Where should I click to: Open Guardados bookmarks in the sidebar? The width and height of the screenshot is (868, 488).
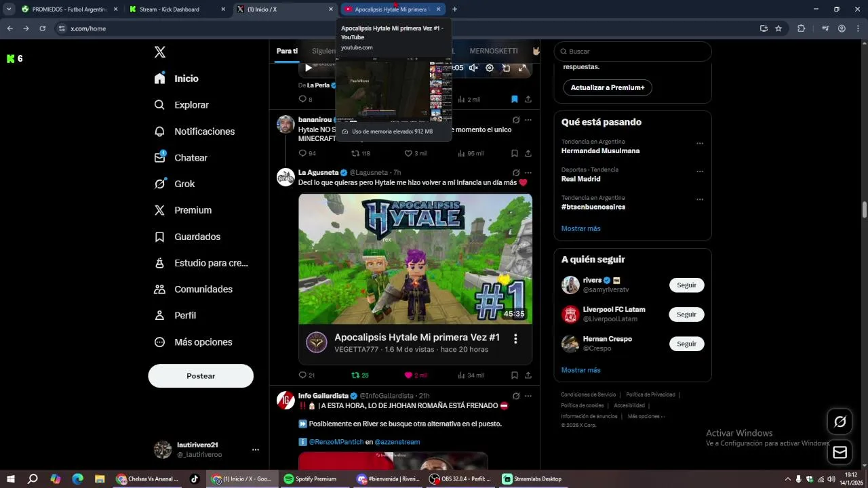tap(187, 237)
